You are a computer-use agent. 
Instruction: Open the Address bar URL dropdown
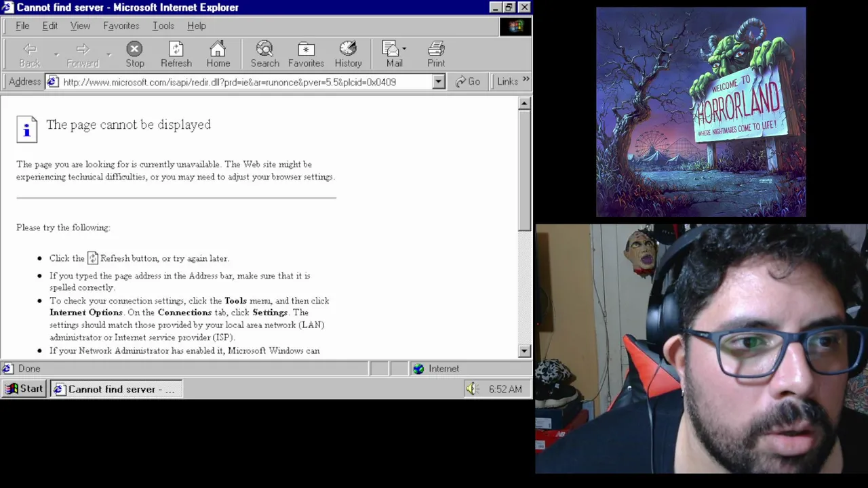439,82
